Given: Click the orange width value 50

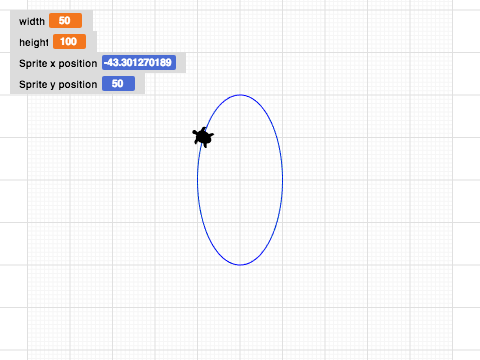Looking at the screenshot, I should point(65,21).
